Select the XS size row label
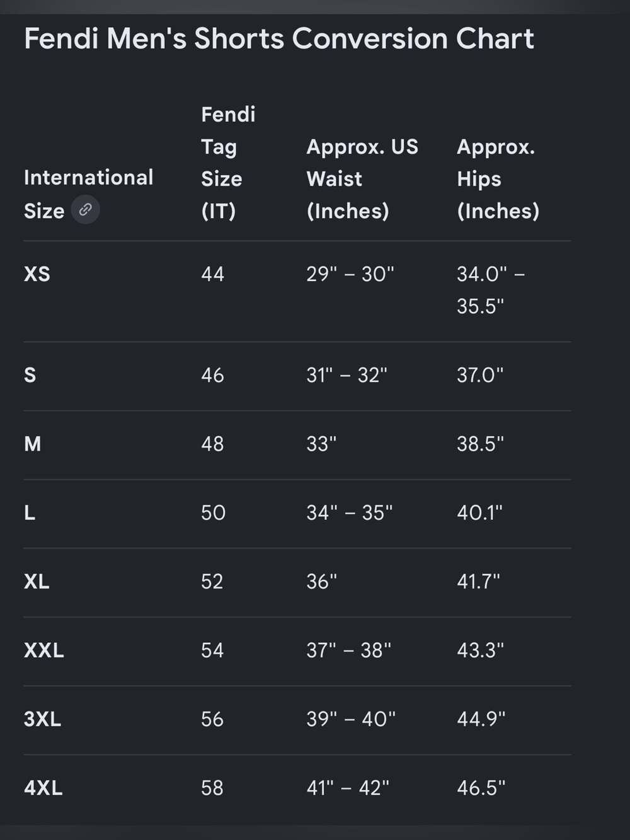This screenshot has height=840, width=630. click(x=37, y=274)
